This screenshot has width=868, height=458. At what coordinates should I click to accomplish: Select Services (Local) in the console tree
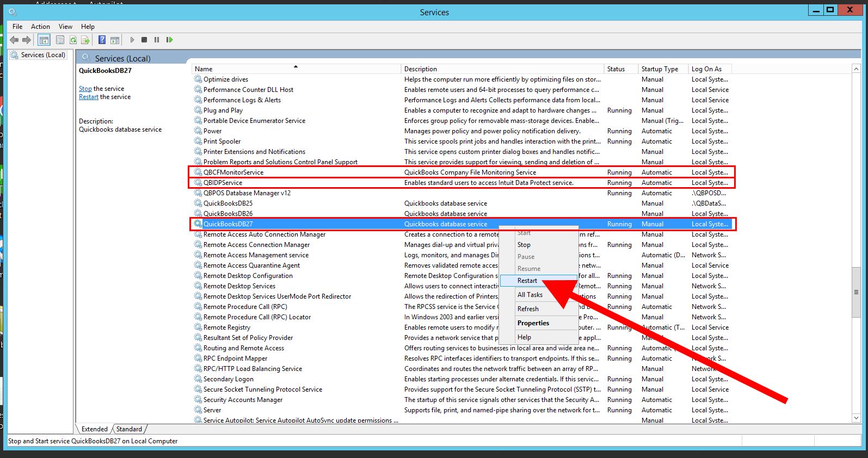coord(43,55)
